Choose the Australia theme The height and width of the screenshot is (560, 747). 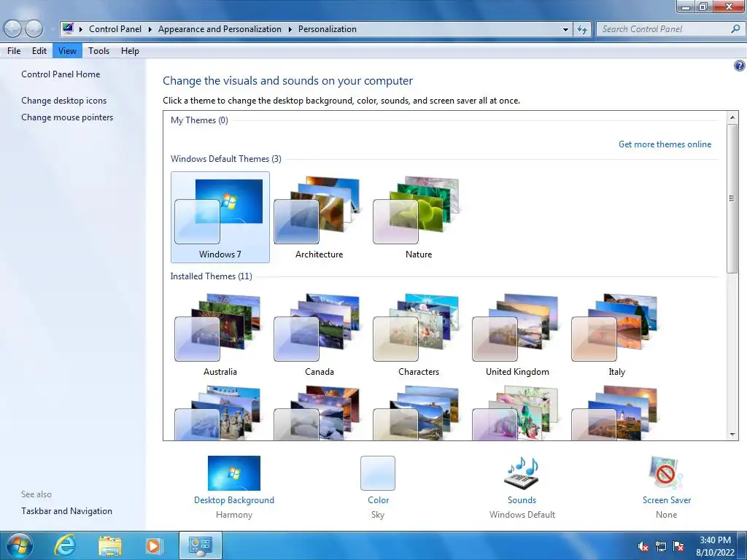click(x=220, y=335)
